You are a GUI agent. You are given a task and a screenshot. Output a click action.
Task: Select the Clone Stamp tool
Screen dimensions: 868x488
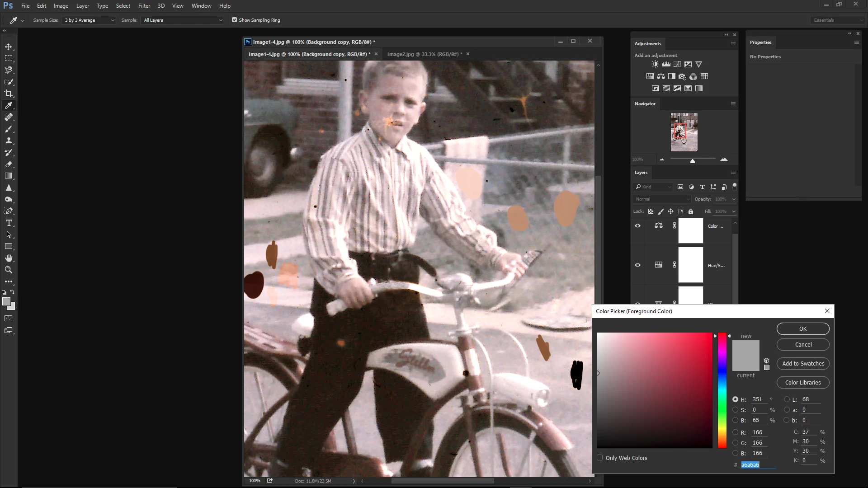coord(9,141)
